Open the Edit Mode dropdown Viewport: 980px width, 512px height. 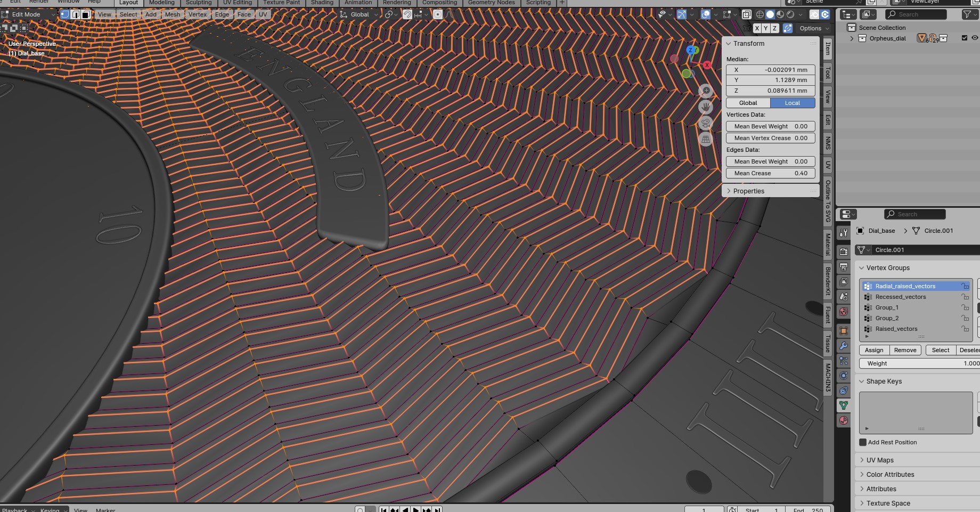(29, 14)
